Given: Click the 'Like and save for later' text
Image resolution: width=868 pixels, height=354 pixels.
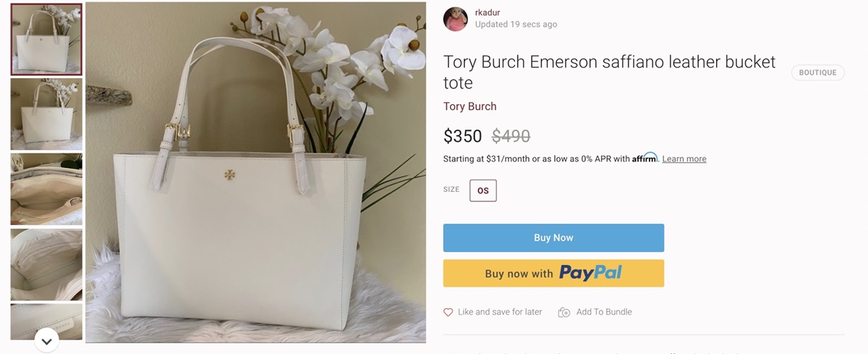Looking at the screenshot, I should [x=500, y=312].
